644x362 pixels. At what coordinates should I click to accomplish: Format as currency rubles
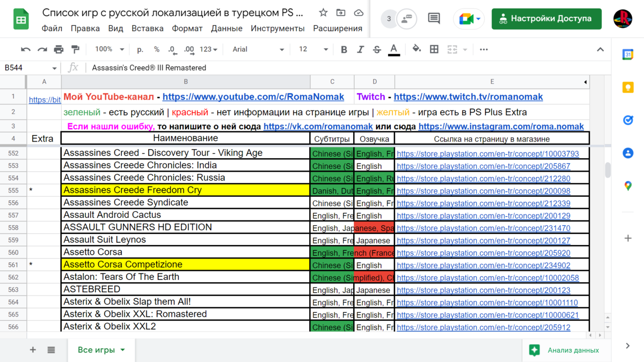tap(140, 49)
